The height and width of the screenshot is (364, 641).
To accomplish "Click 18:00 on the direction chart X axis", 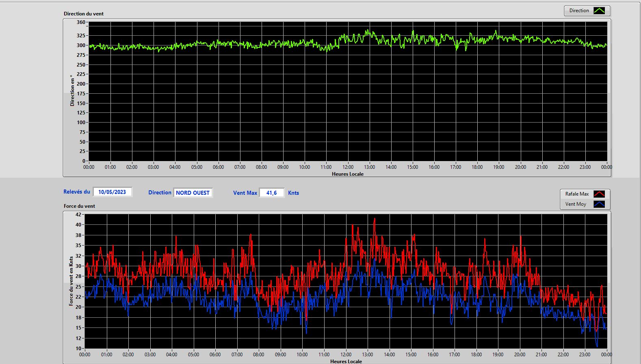I will point(477,167).
